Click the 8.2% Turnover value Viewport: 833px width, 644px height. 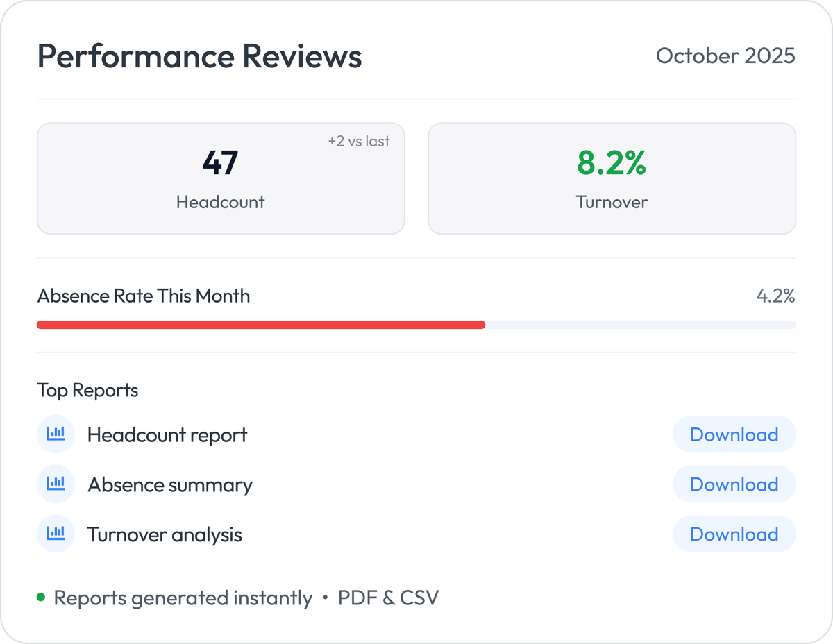[612, 163]
